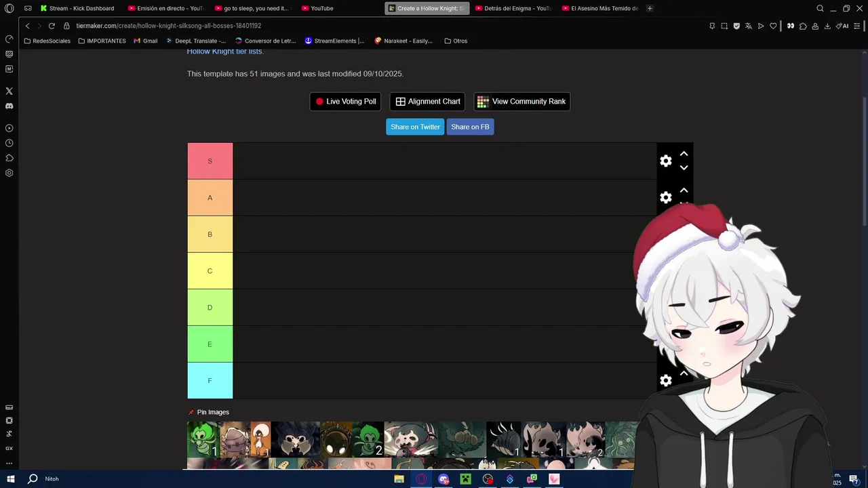Open S tier row settings gear
Viewport: 868px width, 488px height.
point(666,161)
